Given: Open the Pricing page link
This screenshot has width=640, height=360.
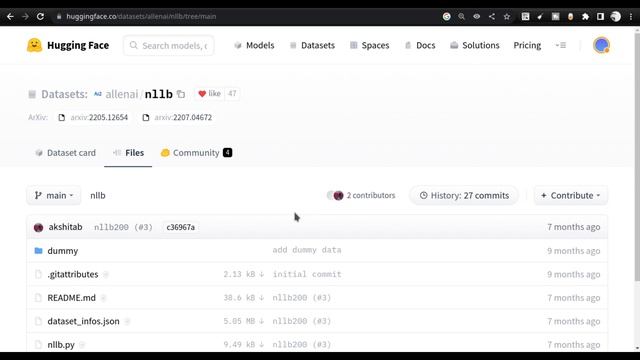Looking at the screenshot, I should [x=527, y=45].
